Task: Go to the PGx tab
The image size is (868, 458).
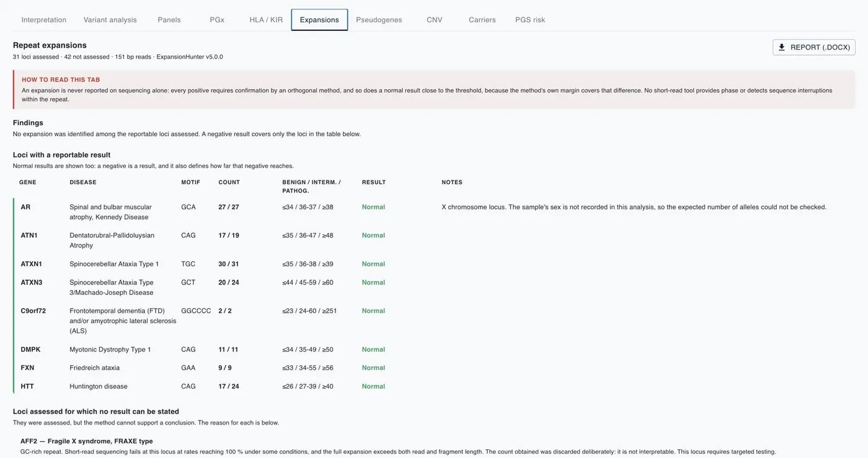Action: click(x=217, y=20)
